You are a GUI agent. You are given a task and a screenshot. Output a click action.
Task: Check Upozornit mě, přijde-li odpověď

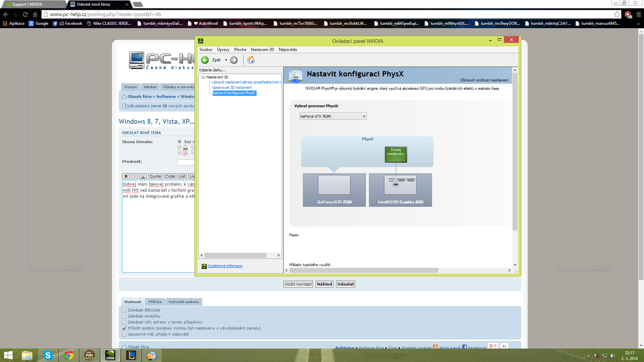(x=124, y=335)
